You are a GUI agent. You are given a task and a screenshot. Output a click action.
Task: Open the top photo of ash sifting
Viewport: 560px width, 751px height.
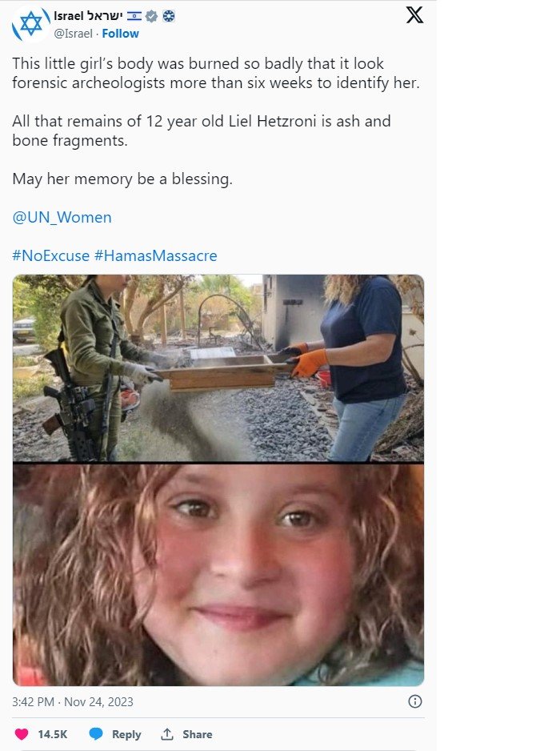coord(218,367)
